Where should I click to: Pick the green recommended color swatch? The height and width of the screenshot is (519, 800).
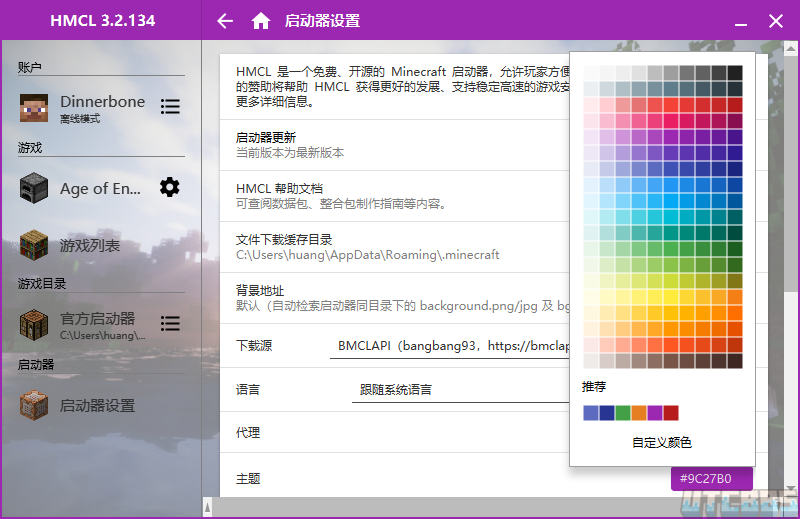click(x=623, y=413)
